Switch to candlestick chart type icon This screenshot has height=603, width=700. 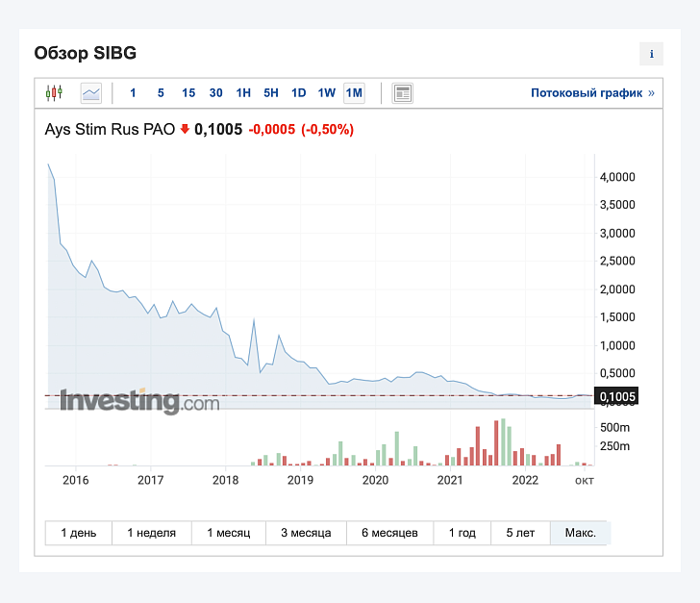(x=54, y=93)
